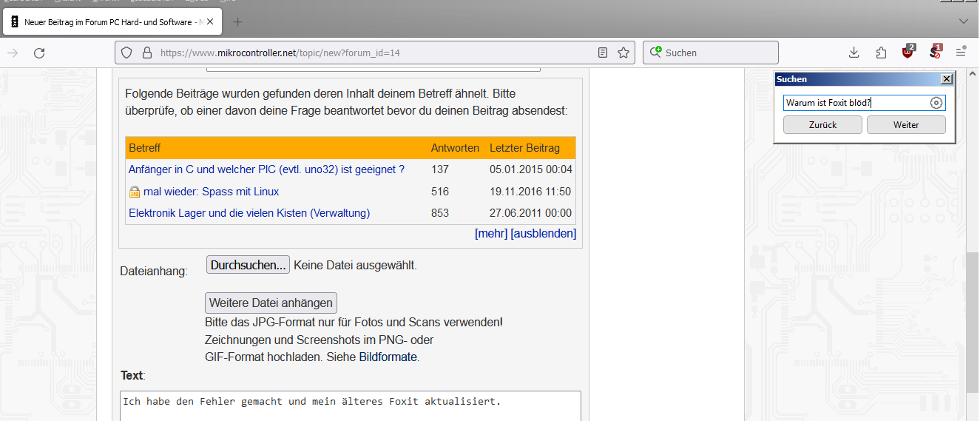Click the lock icon beside Spass mit Linux
The image size is (980, 421).
tap(135, 192)
